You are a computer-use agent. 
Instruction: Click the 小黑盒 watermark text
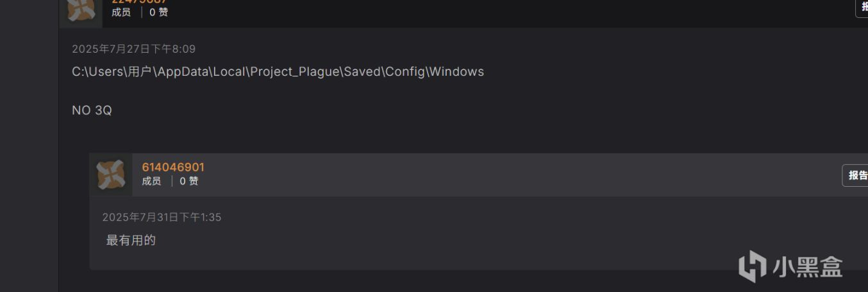807,267
